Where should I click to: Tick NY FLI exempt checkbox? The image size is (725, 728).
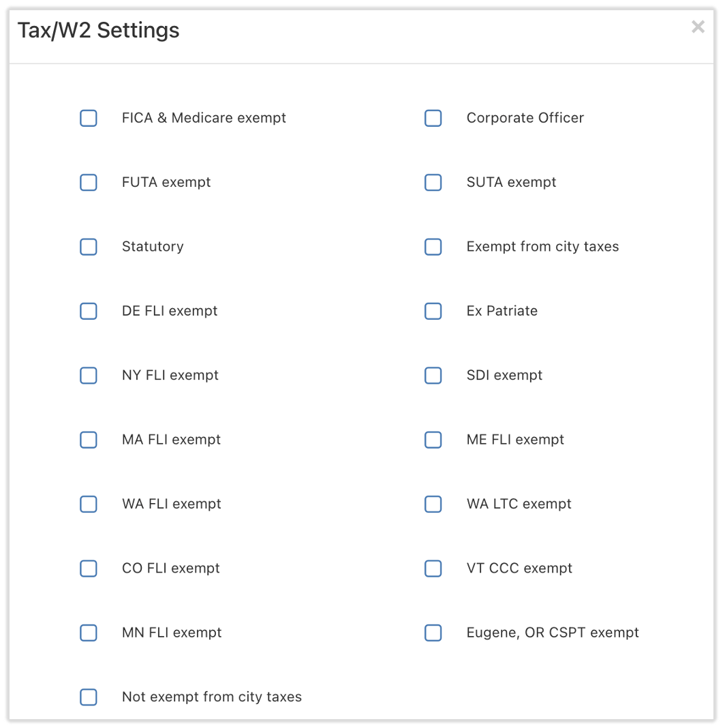click(89, 376)
